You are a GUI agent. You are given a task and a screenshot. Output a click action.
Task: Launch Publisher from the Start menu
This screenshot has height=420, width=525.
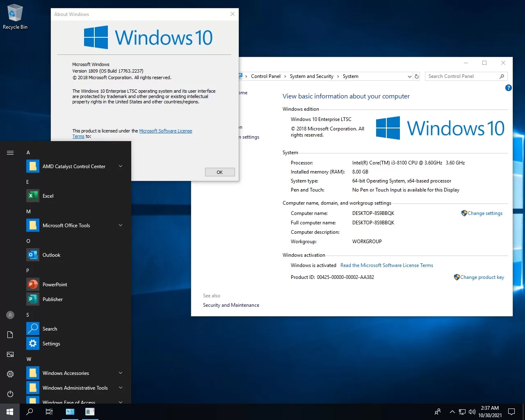click(52, 299)
